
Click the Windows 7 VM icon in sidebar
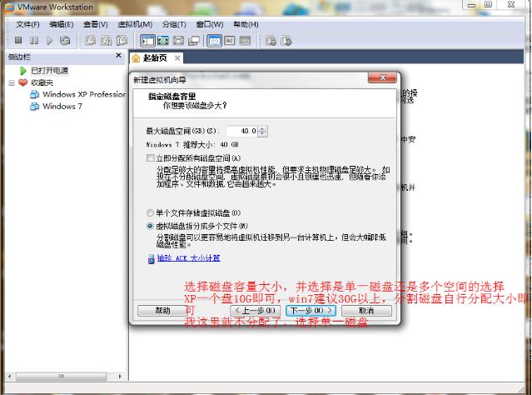34,107
